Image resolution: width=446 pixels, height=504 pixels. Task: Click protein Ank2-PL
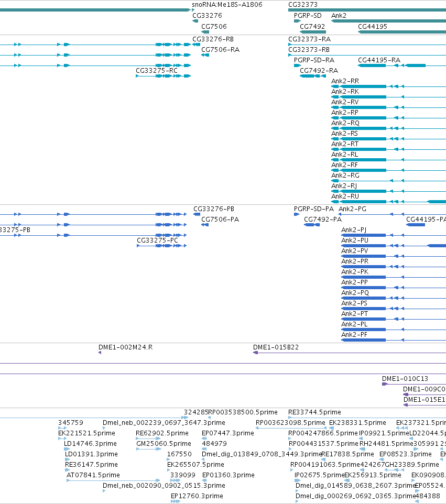(354, 324)
